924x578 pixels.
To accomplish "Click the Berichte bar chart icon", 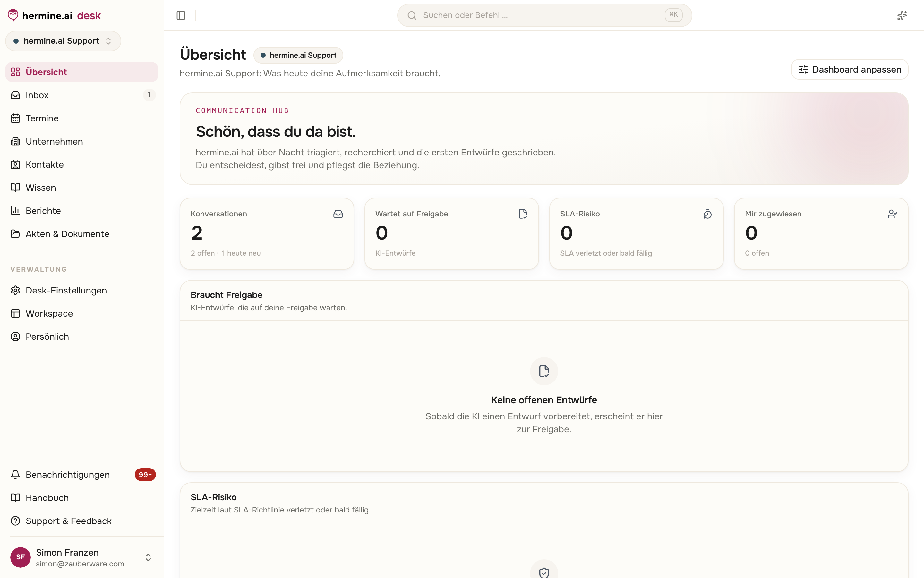I will [15, 211].
